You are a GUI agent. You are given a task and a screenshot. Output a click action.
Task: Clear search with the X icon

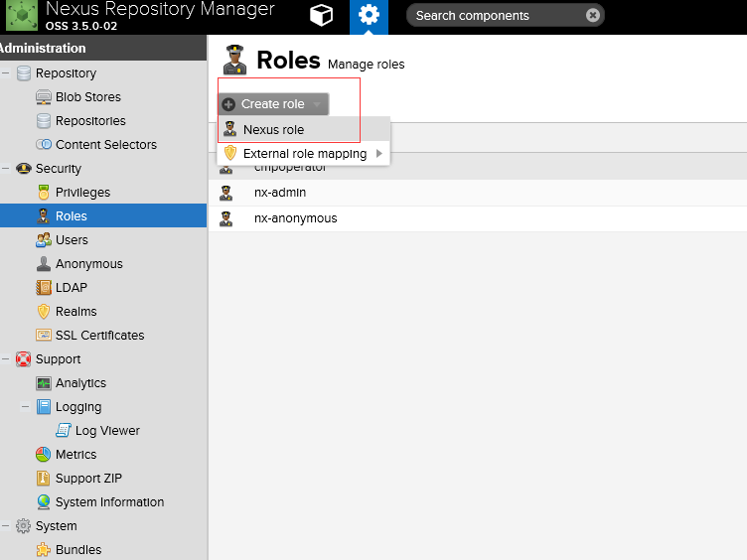[593, 16]
